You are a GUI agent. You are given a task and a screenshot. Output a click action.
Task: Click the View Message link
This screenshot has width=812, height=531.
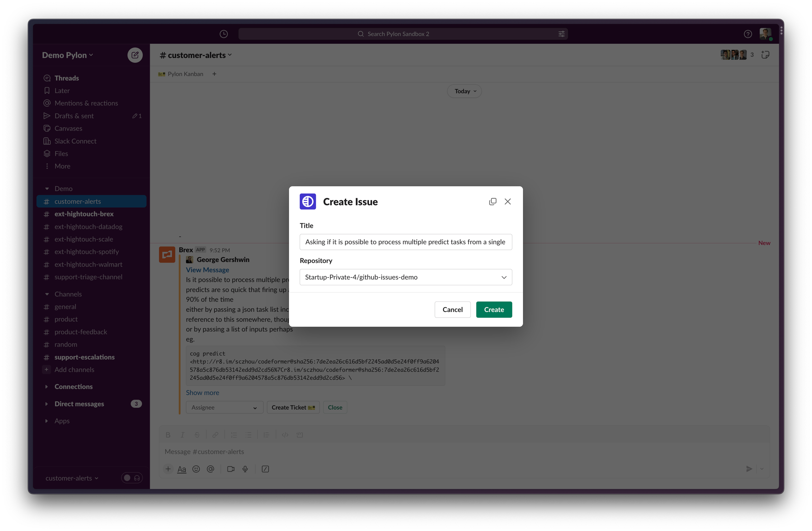click(x=207, y=270)
